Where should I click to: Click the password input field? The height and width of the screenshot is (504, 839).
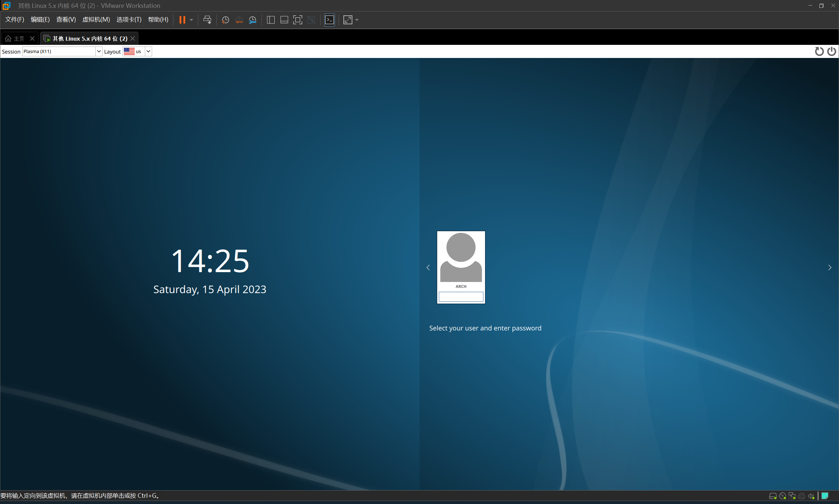(x=460, y=297)
